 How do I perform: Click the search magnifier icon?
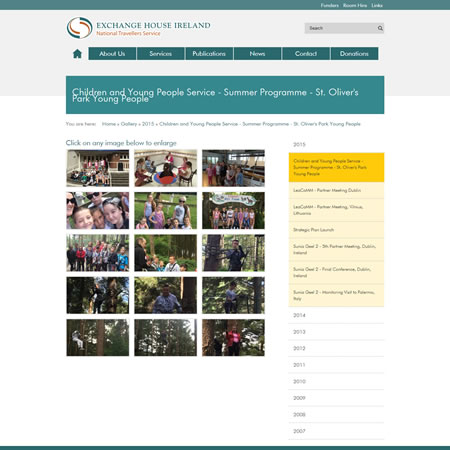pyautogui.click(x=380, y=28)
